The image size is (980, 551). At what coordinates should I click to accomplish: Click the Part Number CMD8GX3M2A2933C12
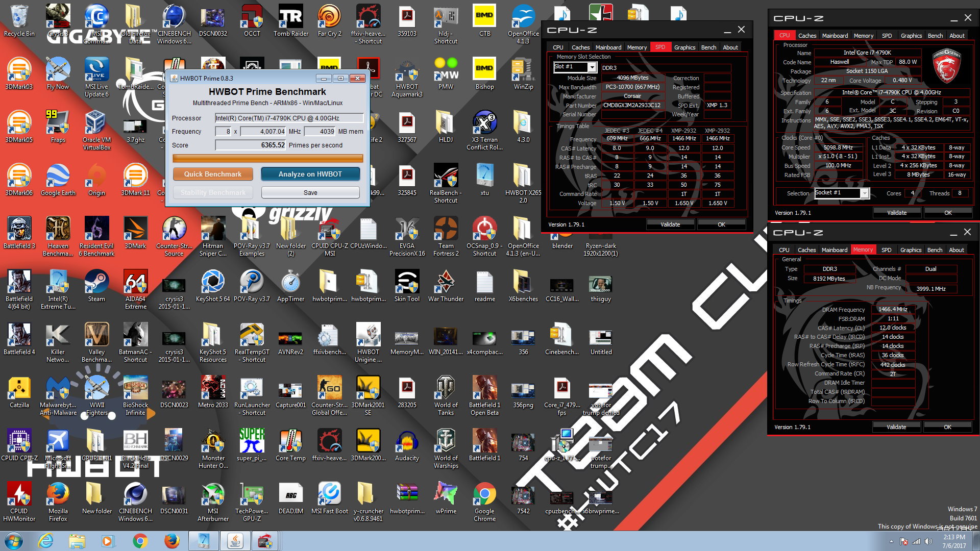tap(631, 106)
